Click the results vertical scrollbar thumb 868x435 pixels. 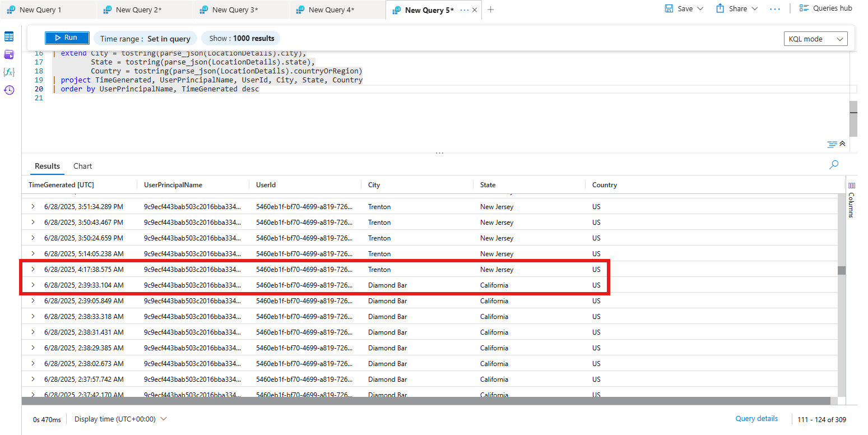tap(842, 270)
